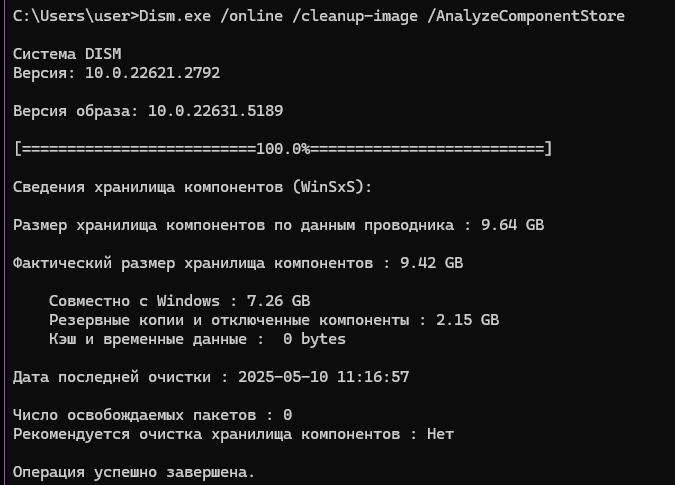This screenshot has width=675, height=485.
Task: Click the last cleanup date 2025-05-10
Action: click(283, 377)
